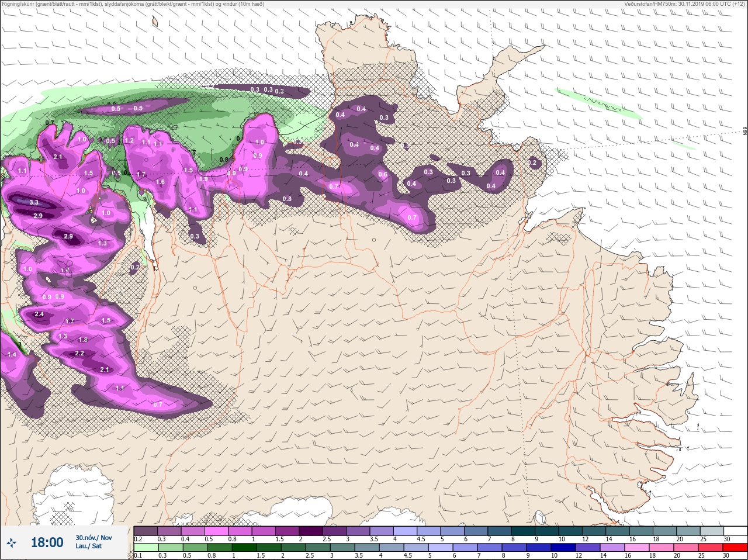This screenshot has width=748, height=560.
Task: Pick lower legend swatch between 1 and 1.5
Action: coord(245,548)
